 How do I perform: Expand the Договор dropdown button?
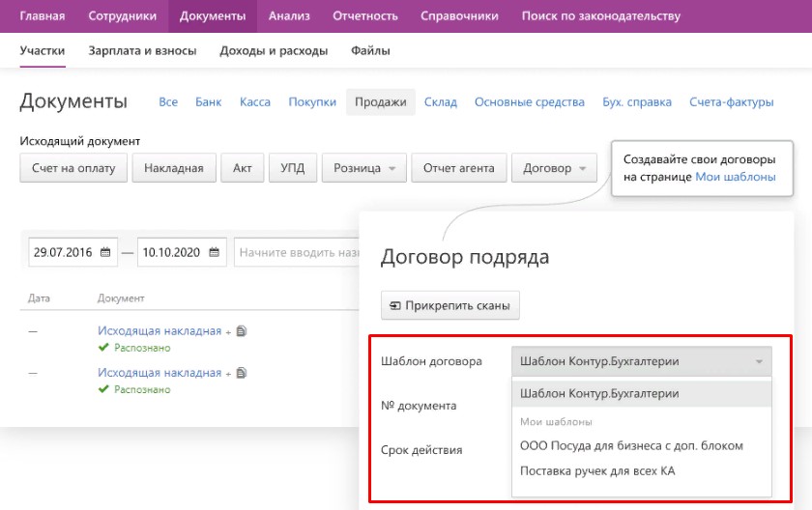(554, 168)
